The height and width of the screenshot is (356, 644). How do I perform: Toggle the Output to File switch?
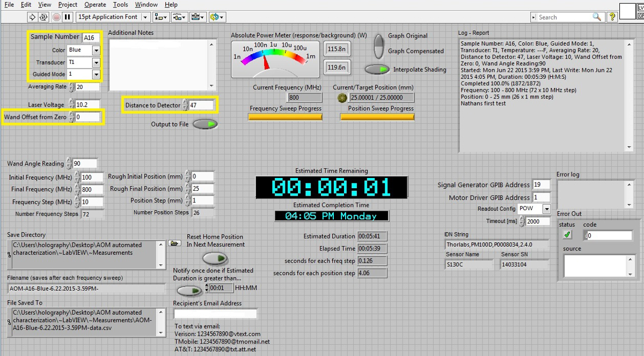tap(205, 124)
